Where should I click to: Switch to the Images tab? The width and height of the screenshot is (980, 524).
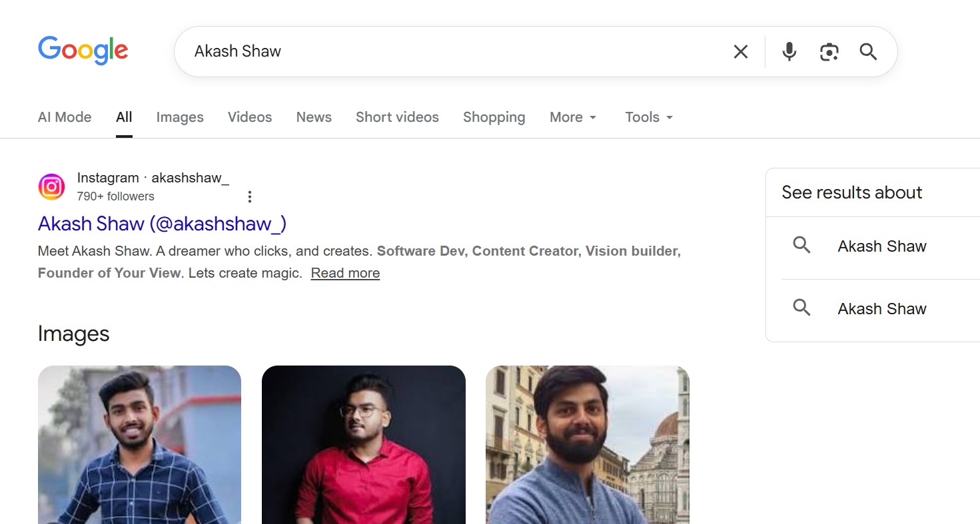(180, 117)
